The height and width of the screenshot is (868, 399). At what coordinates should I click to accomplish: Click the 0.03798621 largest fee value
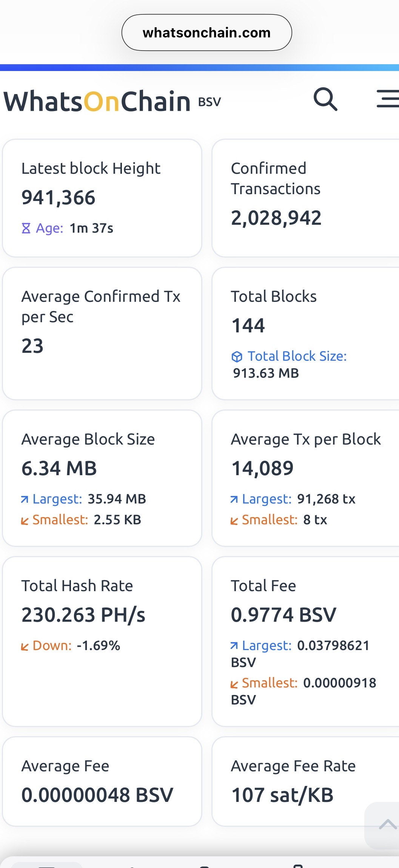pos(333,646)
